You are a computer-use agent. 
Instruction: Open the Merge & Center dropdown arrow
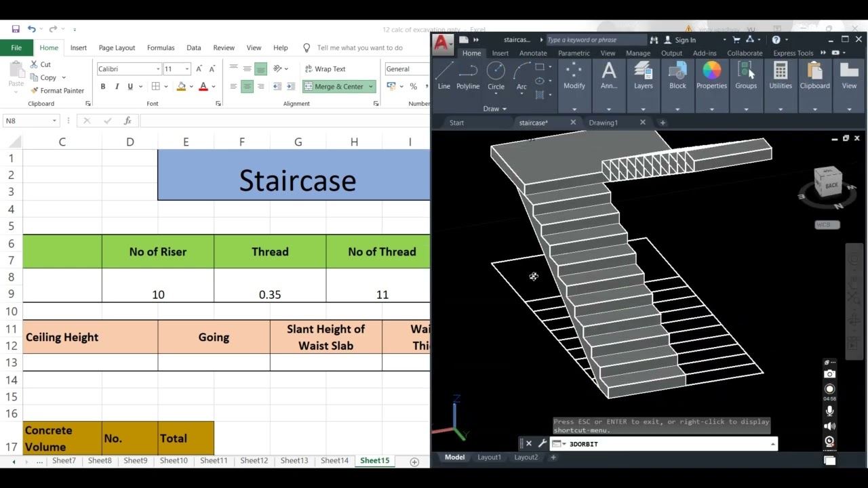click(371, 87)
